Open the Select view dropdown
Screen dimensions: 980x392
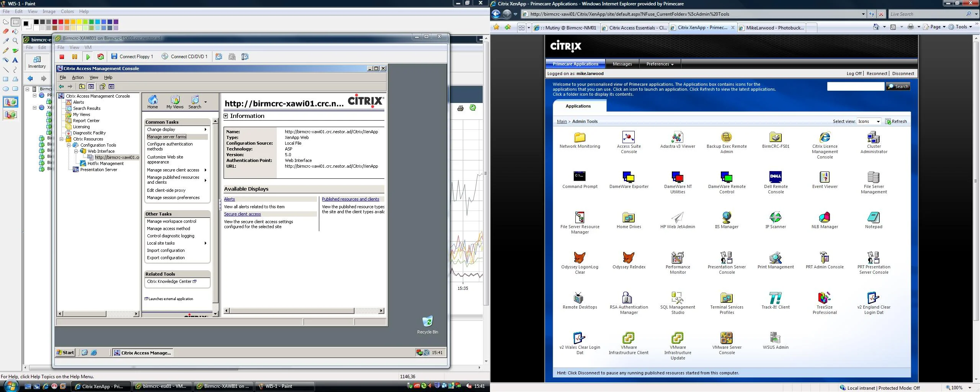869,121
